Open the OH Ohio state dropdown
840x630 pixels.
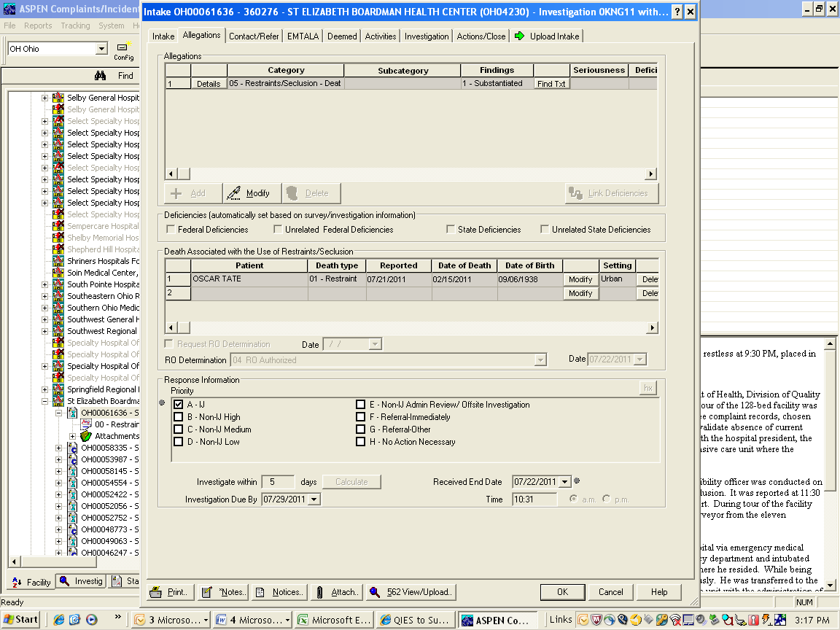(101, 49)
